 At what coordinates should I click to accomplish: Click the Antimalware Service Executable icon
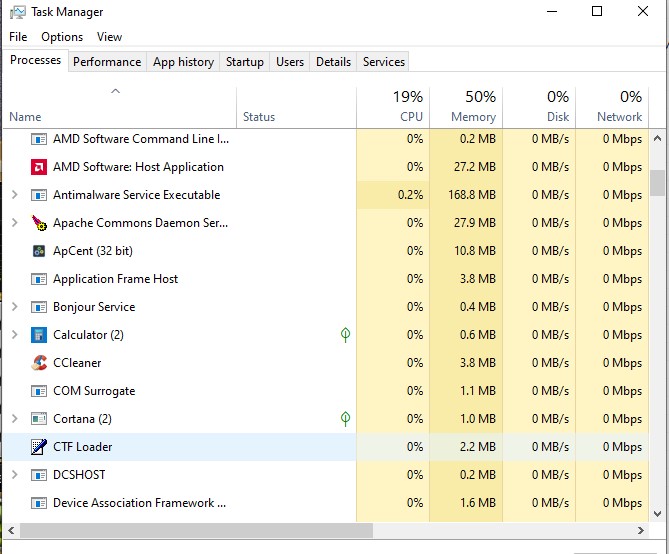[39, 195]
